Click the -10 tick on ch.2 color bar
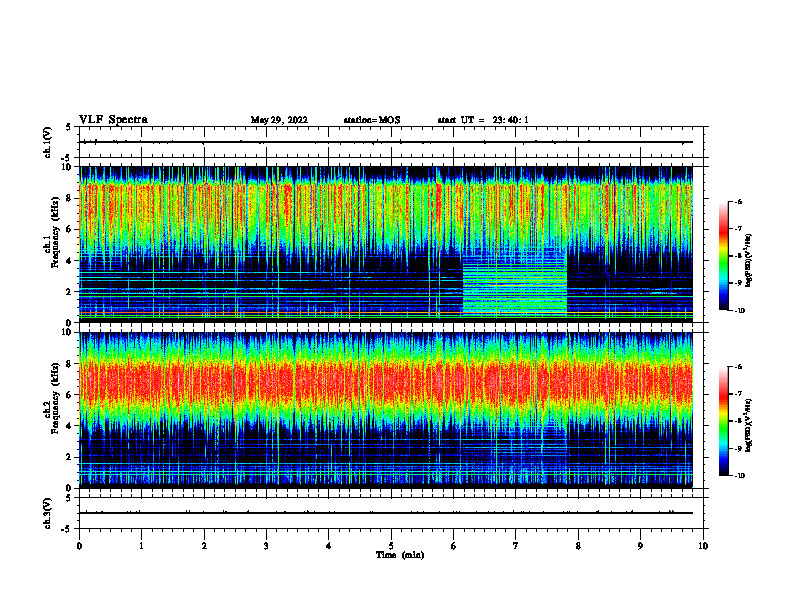 point(739,476)
